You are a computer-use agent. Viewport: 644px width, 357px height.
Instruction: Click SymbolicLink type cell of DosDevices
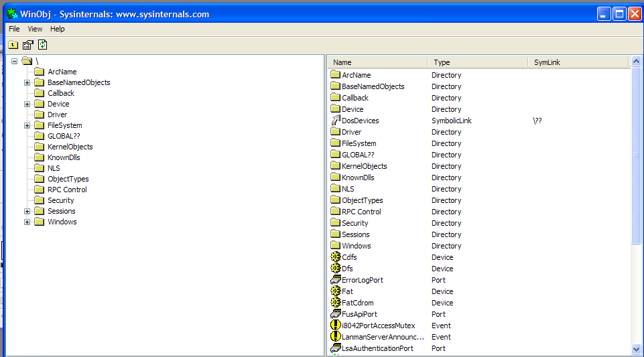(452, 121)
